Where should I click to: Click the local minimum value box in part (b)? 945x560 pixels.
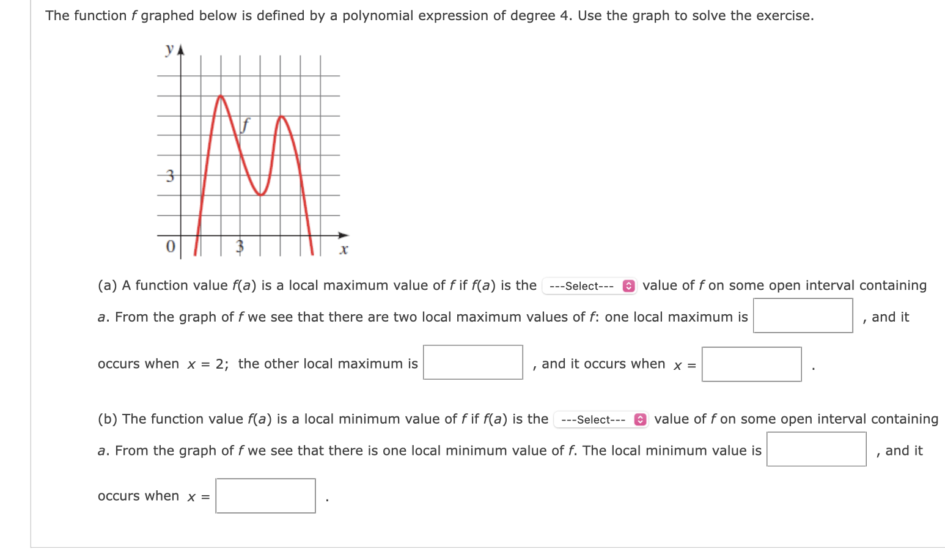[816, 450]
